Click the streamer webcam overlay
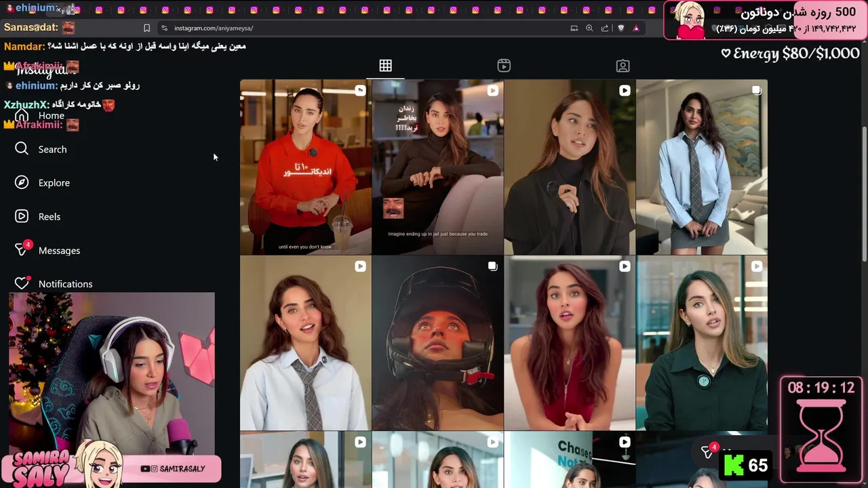This screenshot has height=488, width=868. click(112, 373)
